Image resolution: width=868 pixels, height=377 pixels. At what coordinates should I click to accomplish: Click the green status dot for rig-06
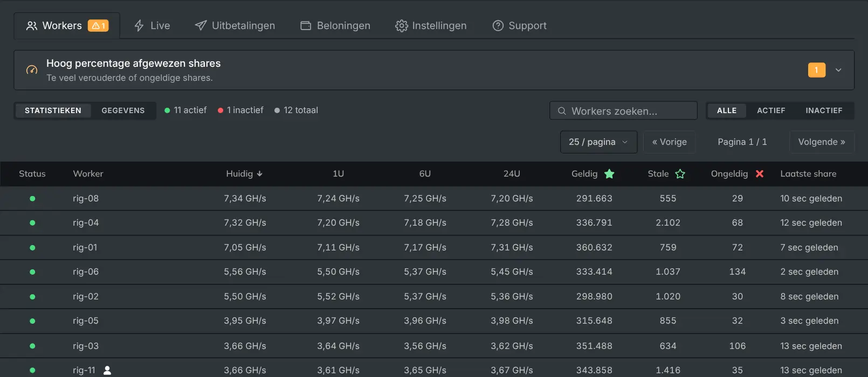point(32,272)
